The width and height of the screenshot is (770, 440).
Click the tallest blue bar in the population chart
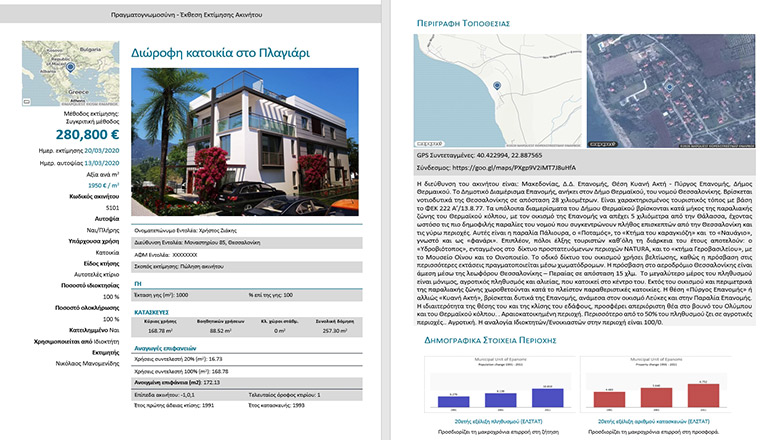tap(548, 398)
